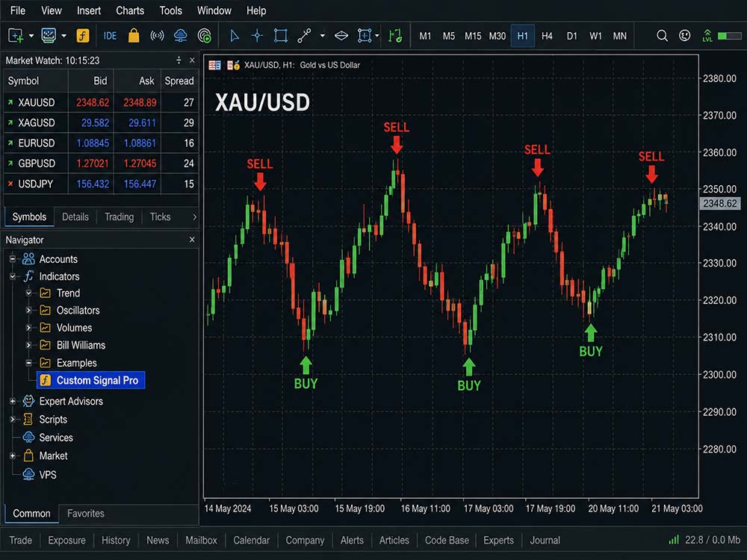
Task: Click the Algo Trading play icon
Action: point(205,36)
